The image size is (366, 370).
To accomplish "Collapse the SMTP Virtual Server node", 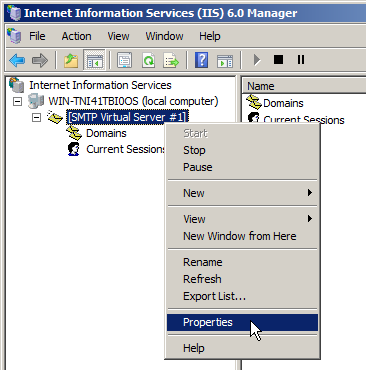I will (36, 117).
